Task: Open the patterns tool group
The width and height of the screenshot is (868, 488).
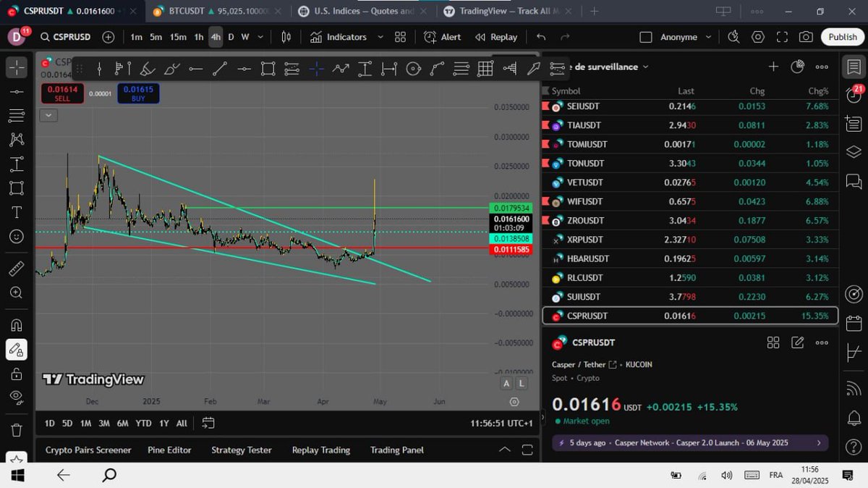Action: point(16,140)
